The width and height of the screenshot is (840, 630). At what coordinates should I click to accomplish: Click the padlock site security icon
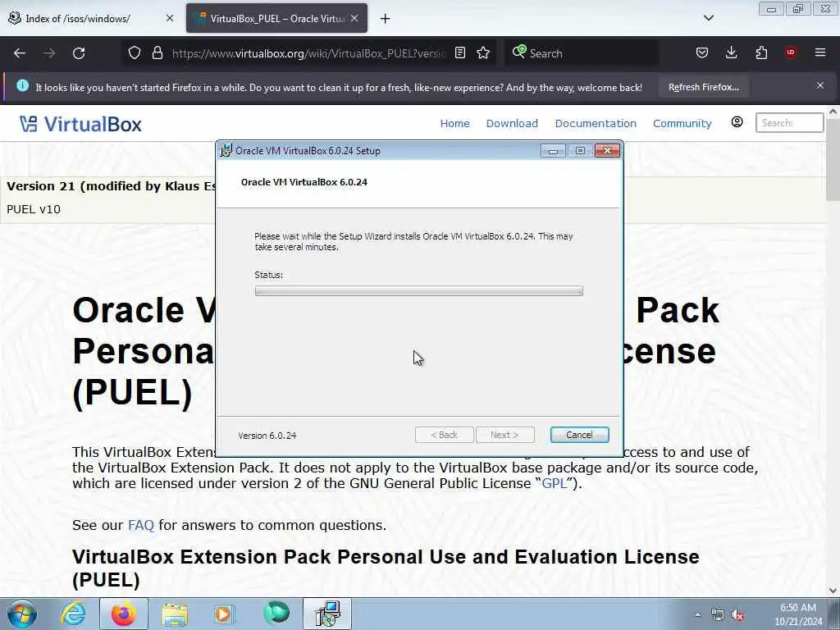click(157, 53)
